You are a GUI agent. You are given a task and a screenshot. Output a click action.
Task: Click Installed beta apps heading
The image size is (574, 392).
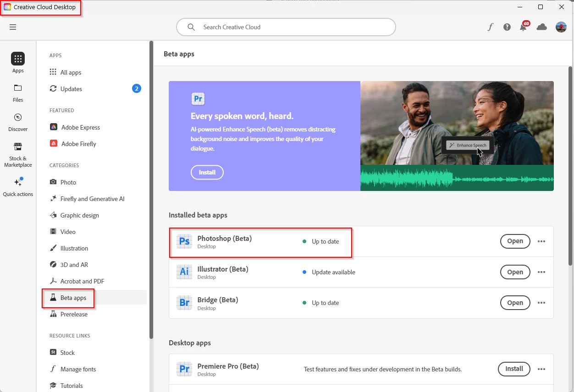(198, 215)
